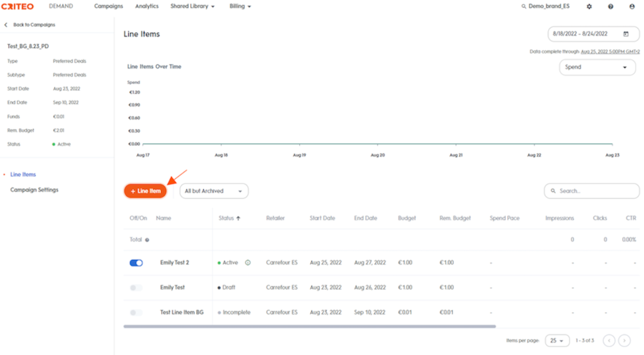Click the back arrow beside Back to Campaigns
644x355 pixels.
[6, 25]
